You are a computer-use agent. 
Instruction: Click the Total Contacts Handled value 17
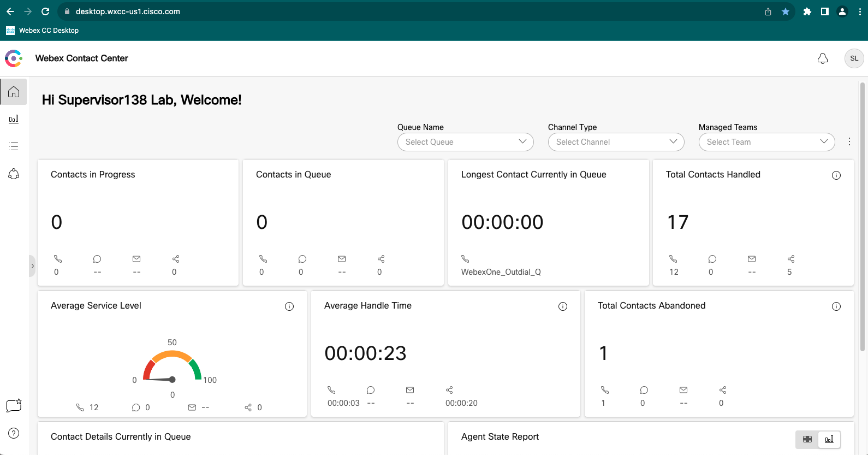(678, 222)
